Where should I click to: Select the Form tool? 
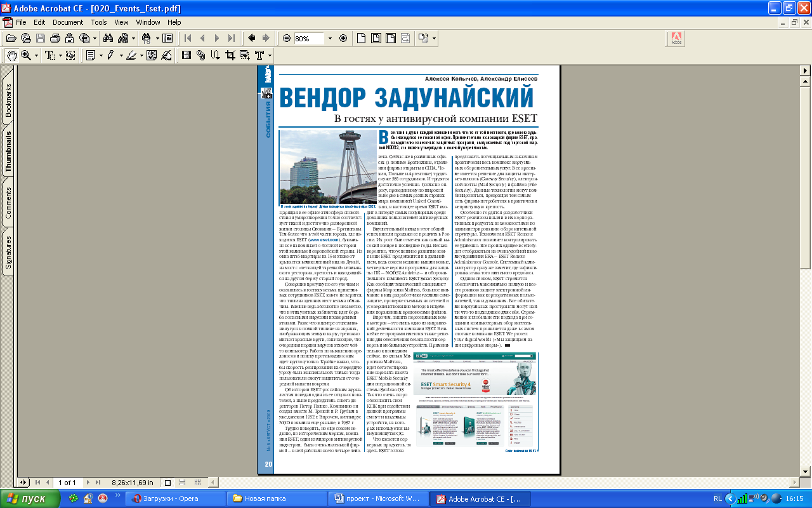pos(245,55)
